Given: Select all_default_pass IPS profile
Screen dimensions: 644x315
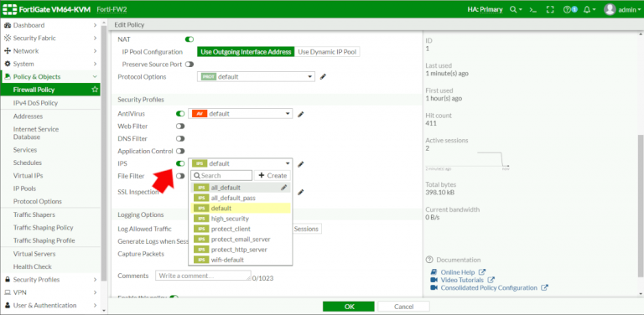Looking at the screenshot, I should point(241,198).
